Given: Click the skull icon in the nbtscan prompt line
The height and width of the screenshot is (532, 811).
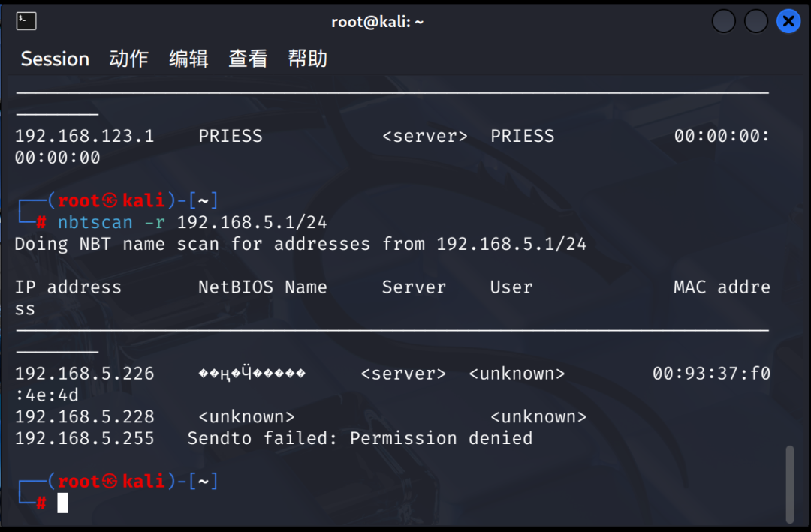Looking at the screenshot, I should (x=109, y=200).
